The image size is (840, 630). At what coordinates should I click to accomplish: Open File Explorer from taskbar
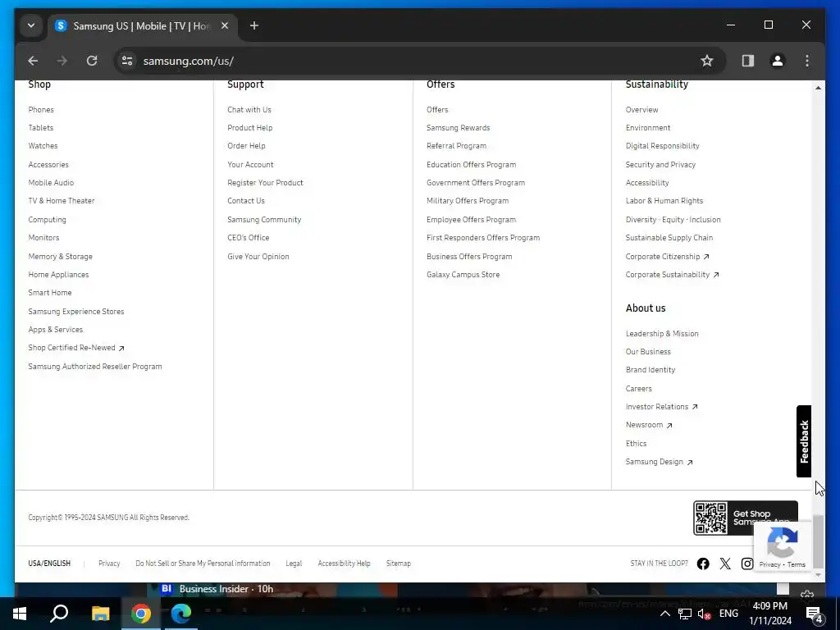coord(100,614)
